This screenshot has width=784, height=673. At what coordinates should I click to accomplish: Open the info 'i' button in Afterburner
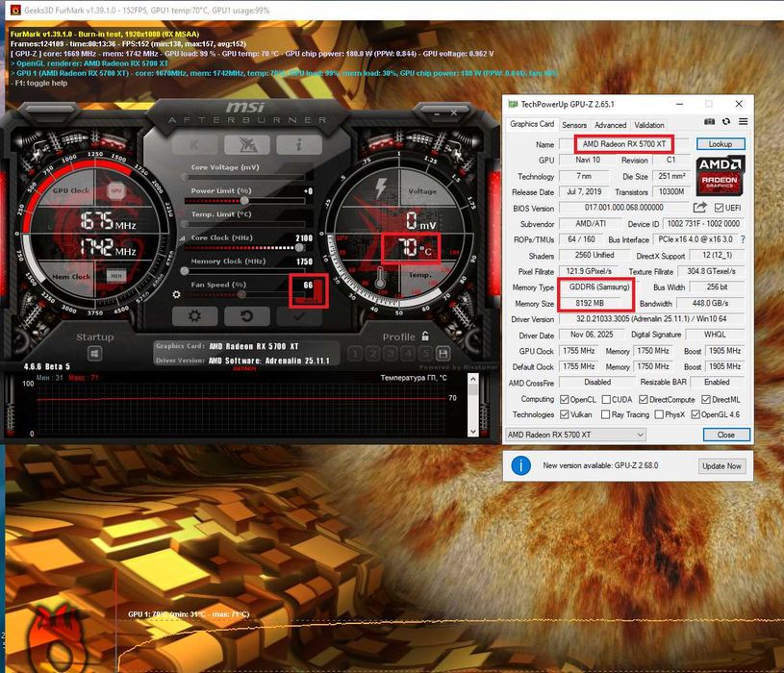click(299, 145)
